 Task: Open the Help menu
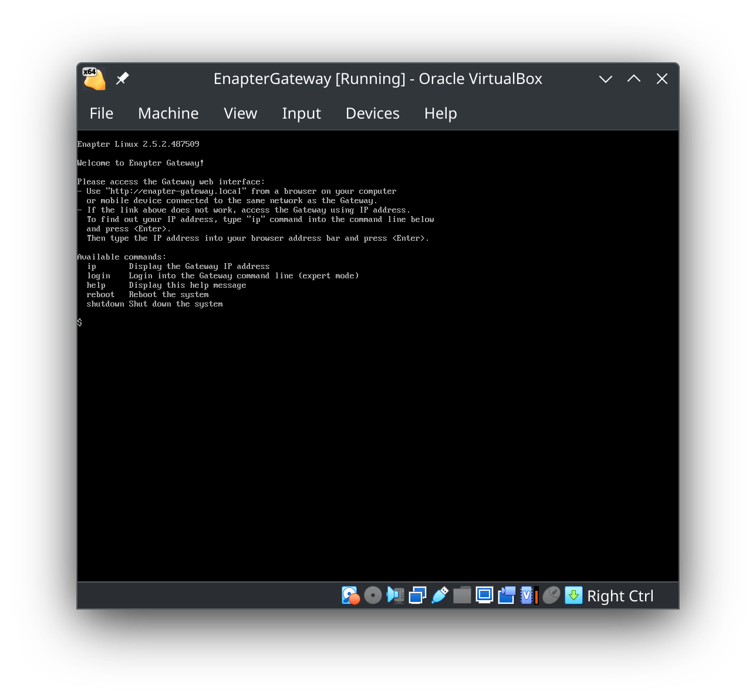(440, 113)
